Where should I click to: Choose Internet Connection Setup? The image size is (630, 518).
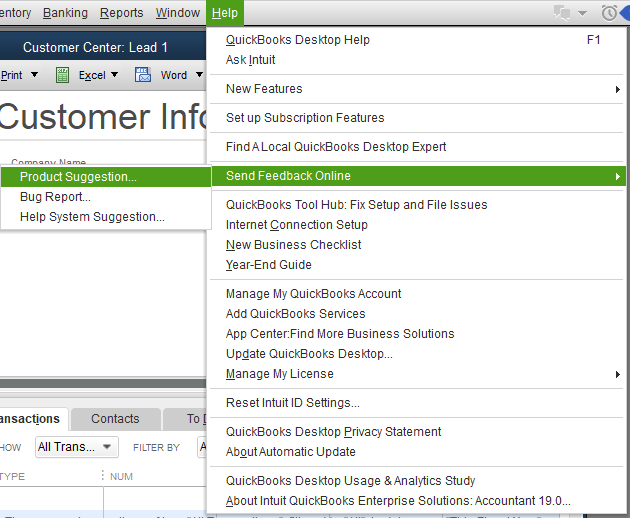[x=416, y=225]
